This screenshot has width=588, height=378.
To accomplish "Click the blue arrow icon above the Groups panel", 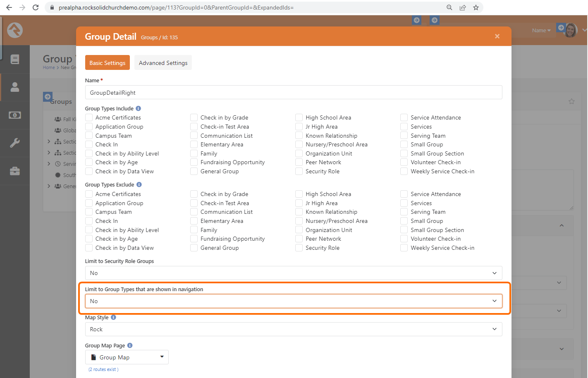I will (48, 96).
